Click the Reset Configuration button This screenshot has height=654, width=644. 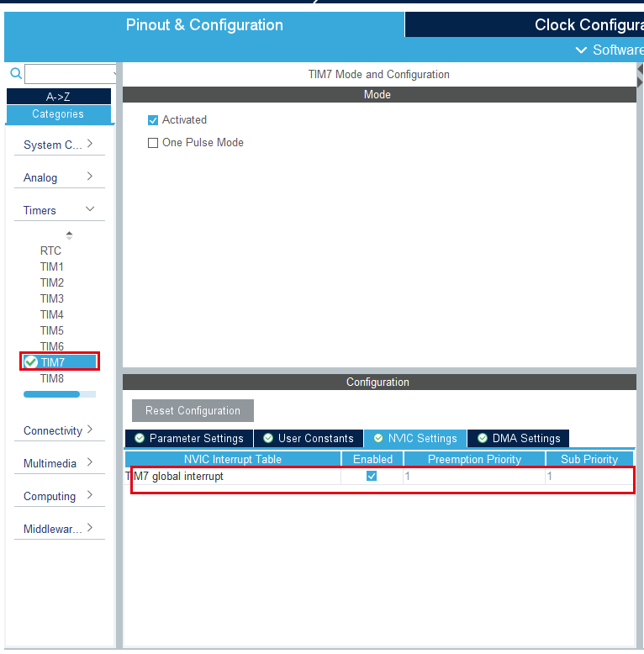(x=193, y=410)
